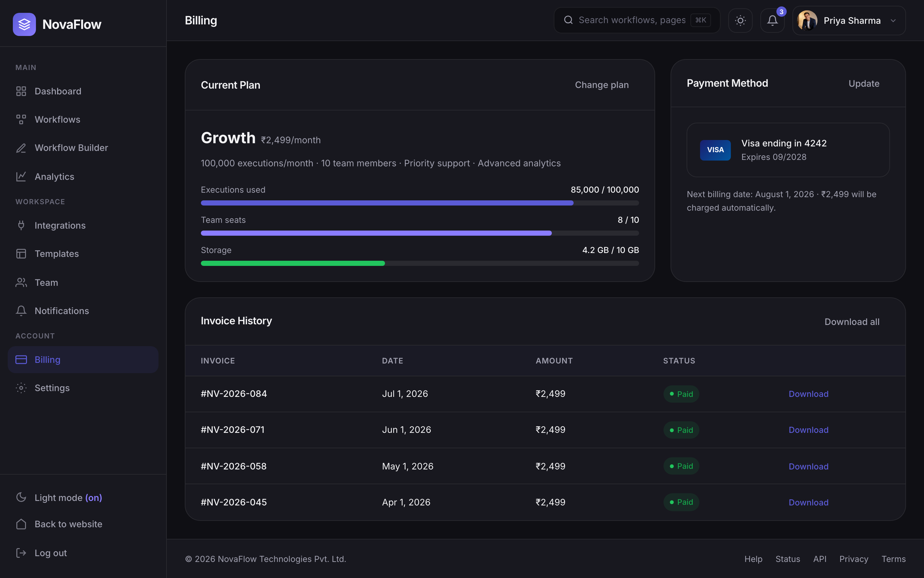The image size is (924, 578).
Task: Click the Change plan button
Action: (602, 85)
